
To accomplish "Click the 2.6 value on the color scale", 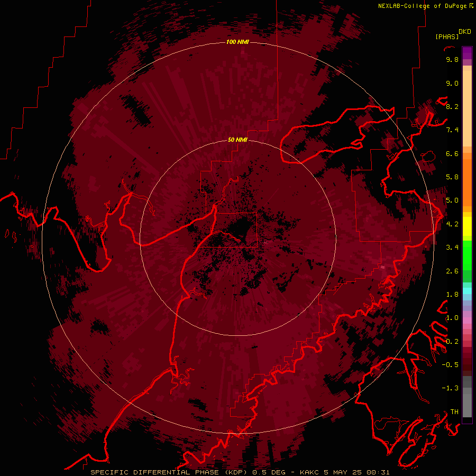I will pos(452,271).
